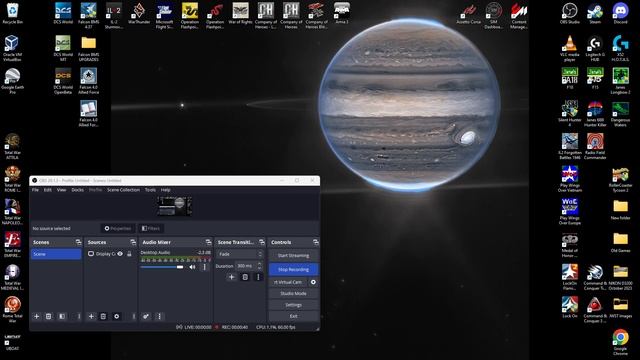Select the WarThunder shortcut
640x360 pixels.
(x=139, y=13)
